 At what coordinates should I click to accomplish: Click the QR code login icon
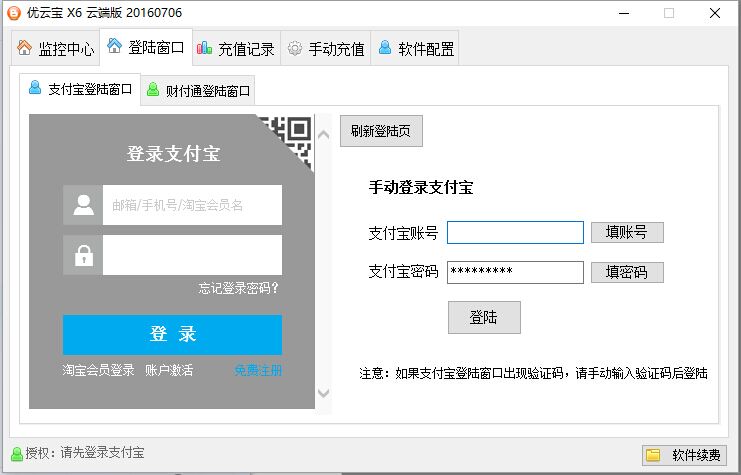click(x=290, y=139)
